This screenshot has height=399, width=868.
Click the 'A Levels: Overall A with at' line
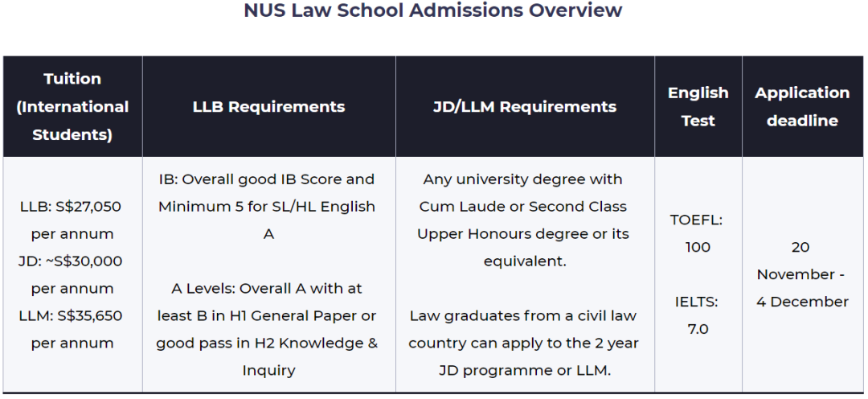[267, 289]
